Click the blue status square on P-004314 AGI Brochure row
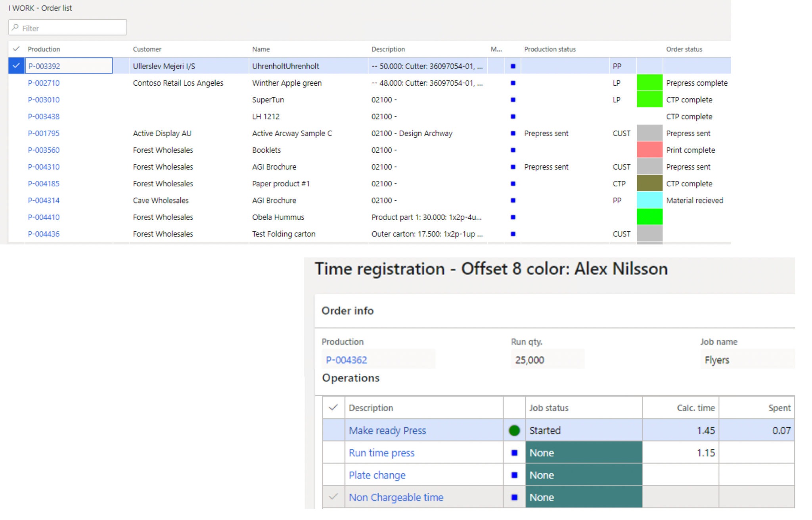Image resolution: width=812 pixels, height=520 pixels. tap(513, 200)
